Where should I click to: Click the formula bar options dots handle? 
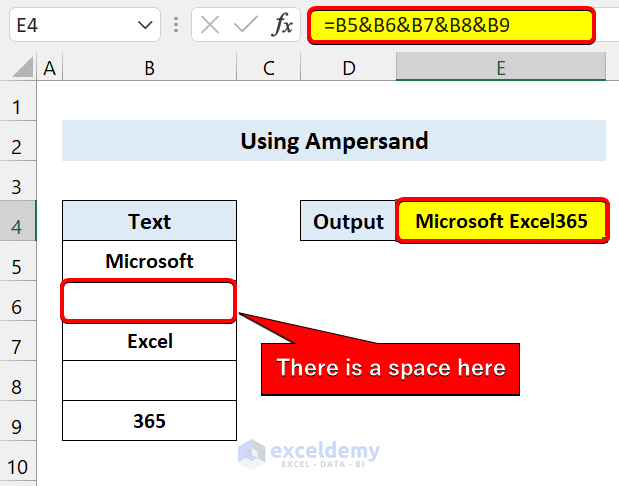coord(176,25)
